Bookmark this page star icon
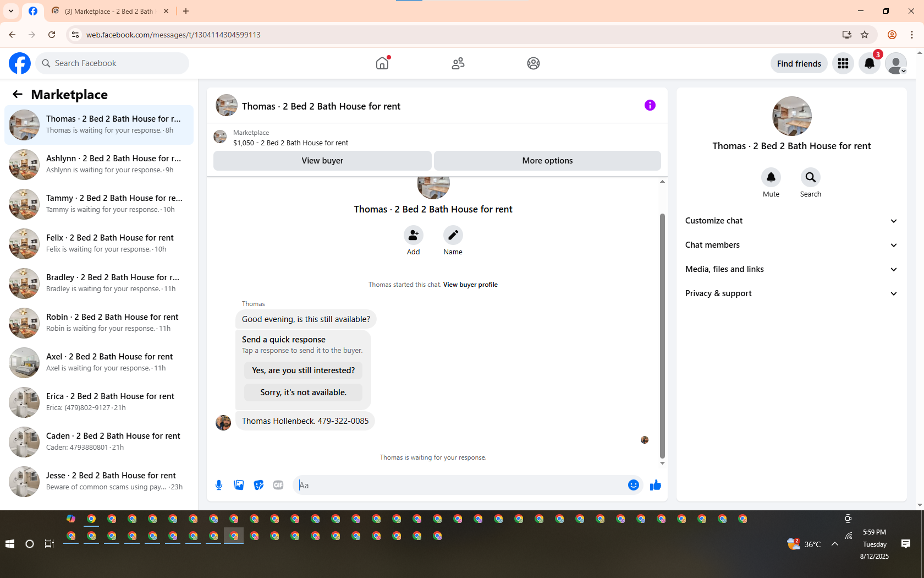Image resolution: width=924 pixels, height=578 pixels. click(865, 35)
